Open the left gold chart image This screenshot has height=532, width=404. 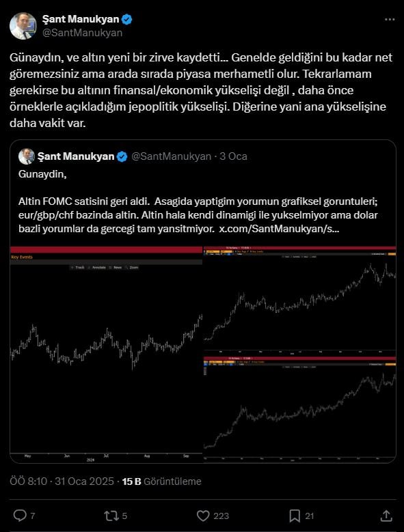pos(106,354)
